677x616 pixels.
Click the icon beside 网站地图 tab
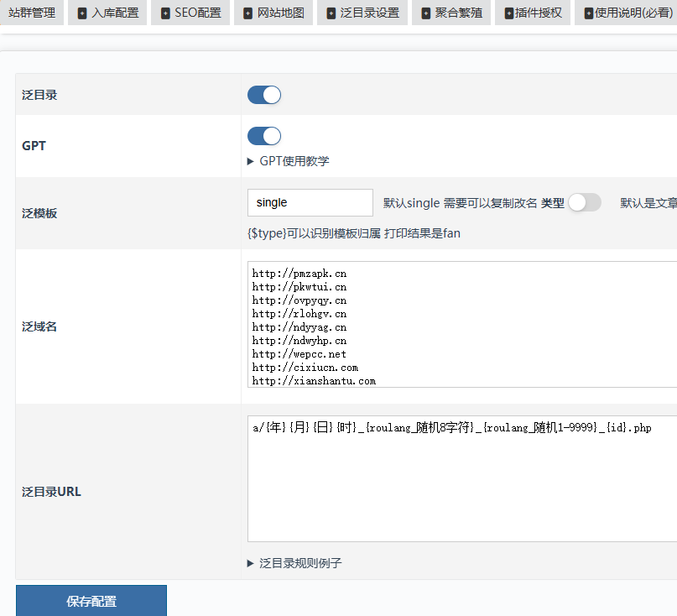tap(248, 13)
